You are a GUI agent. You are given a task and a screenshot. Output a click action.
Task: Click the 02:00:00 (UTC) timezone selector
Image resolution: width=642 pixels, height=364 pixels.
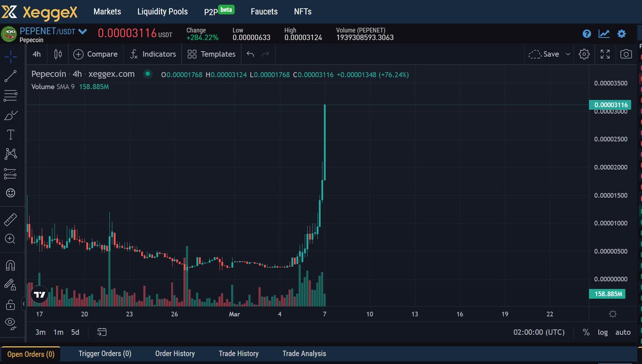pos(539,332)
